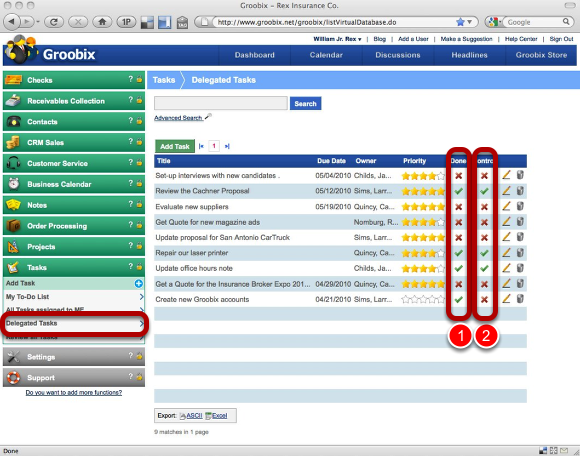Edit task 'Evaluate new suppliers'

tap(506, 206)
